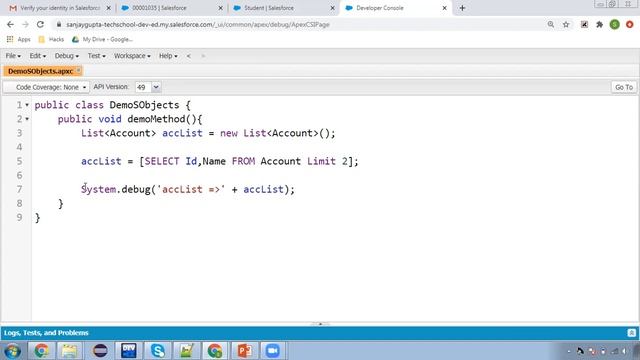640x360 pixels.
Task: Select the DemoSObjects.apxc file tab
Action: [40, 71]
